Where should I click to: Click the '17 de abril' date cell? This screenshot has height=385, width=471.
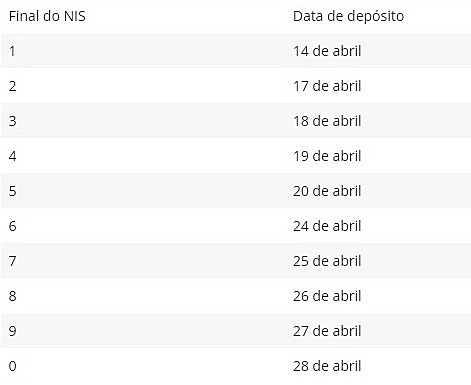(x=327, y=86)
